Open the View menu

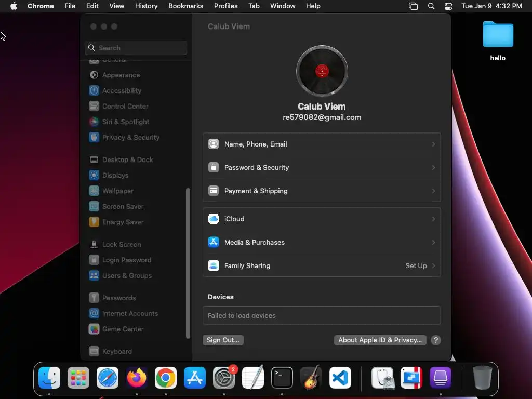pos(116,6)
